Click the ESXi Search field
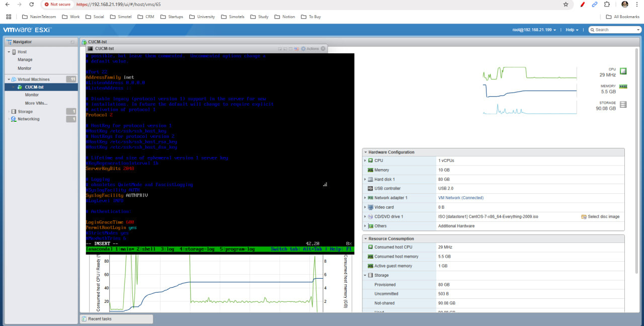 615,30
